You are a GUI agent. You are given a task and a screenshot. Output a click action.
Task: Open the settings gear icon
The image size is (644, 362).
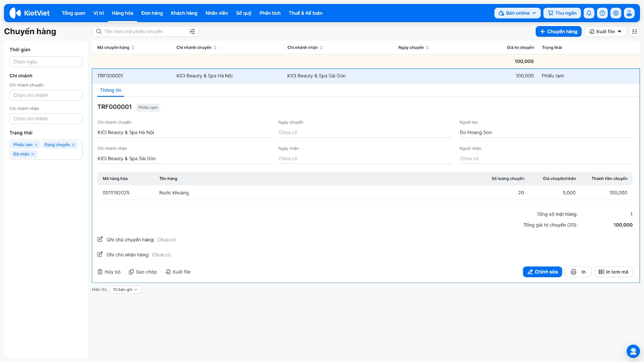[x=616, y=13]
